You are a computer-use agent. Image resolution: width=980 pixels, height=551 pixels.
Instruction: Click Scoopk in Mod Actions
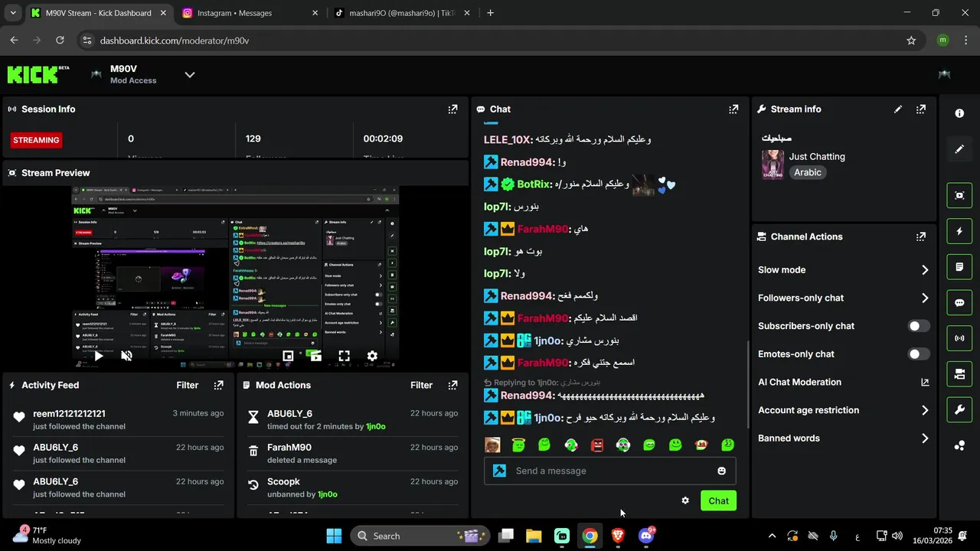283,481
